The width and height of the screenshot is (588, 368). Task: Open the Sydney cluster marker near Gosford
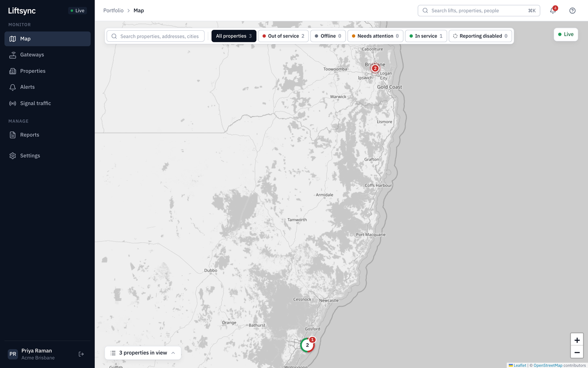click(307, 345)
